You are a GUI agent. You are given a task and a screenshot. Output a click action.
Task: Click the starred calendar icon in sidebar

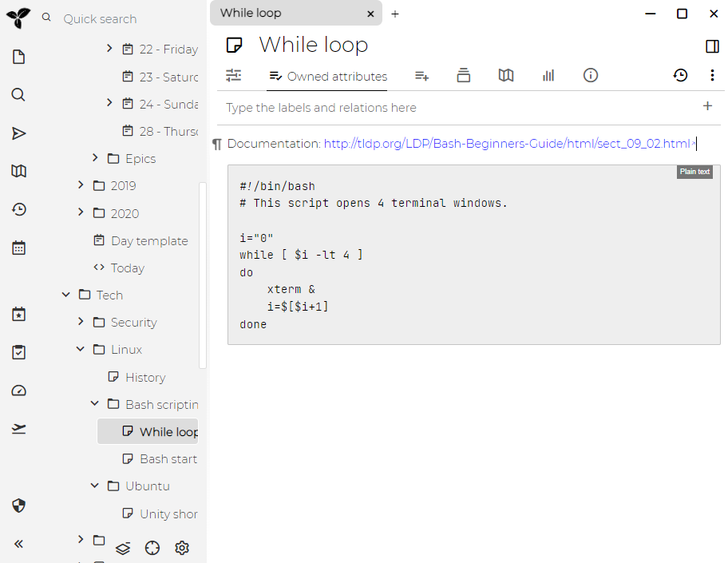(18, 315)
